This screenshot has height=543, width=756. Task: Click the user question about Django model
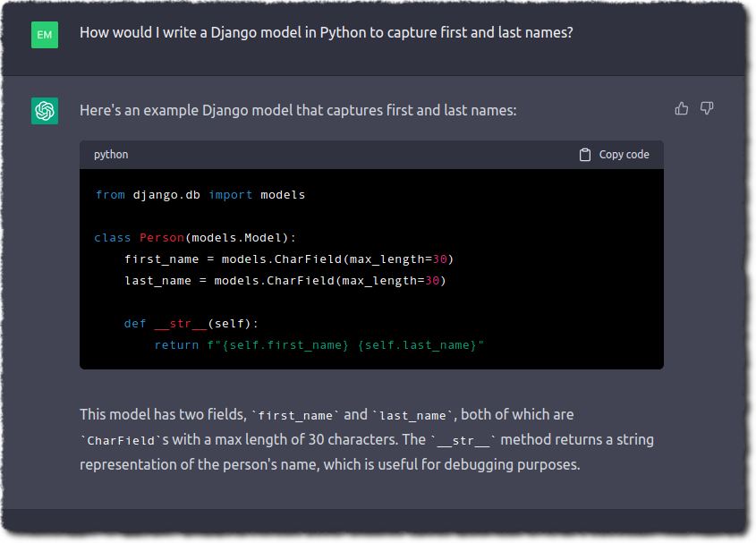click(x=327, y=33)
